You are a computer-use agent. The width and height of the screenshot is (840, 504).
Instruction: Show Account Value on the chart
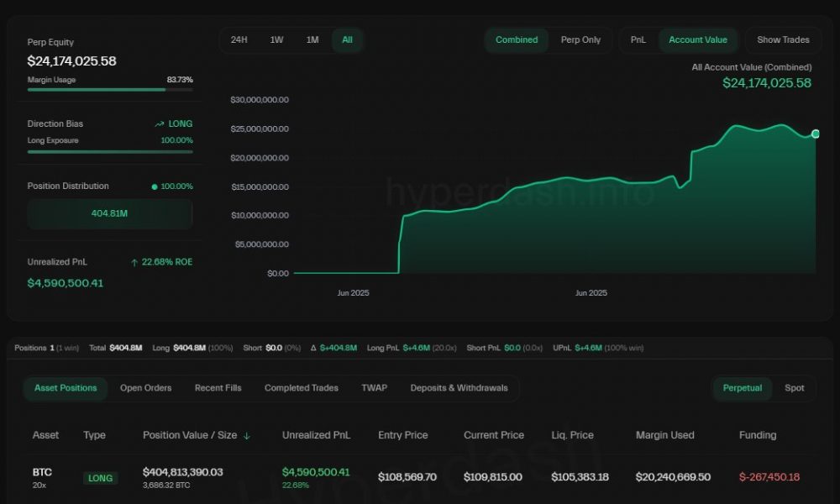tap(698, 39)
